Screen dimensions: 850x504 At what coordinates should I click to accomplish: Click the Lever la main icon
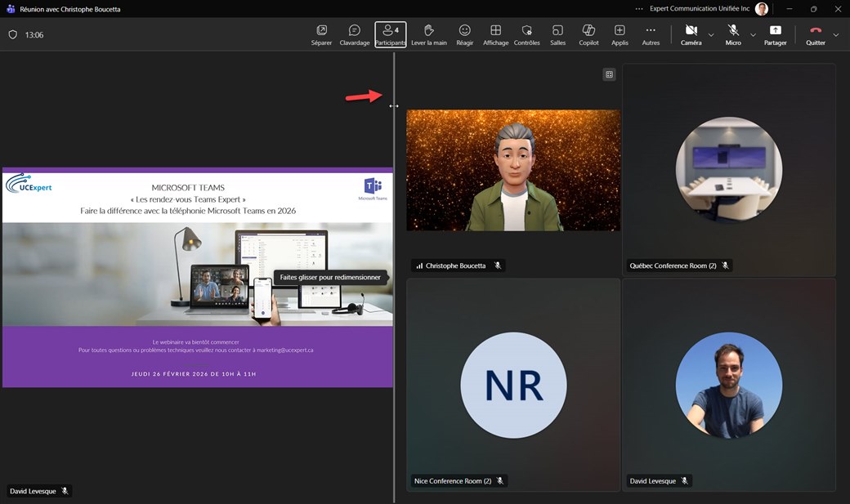428,34
